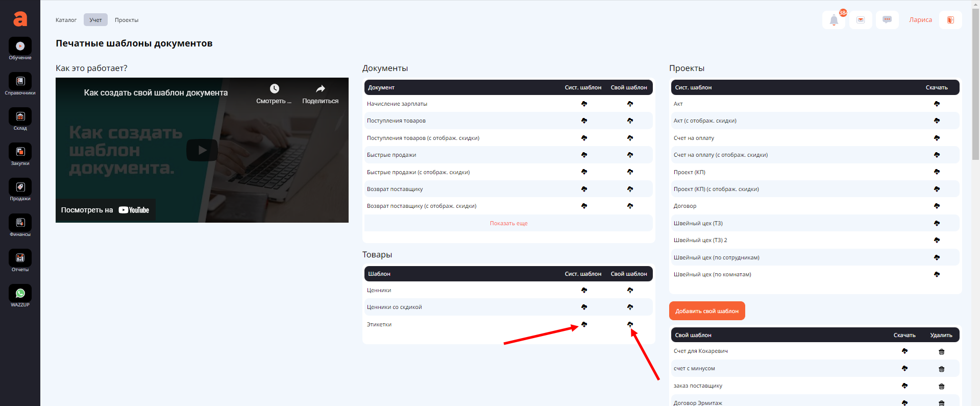The height and width of the screenshot is (406, 980).
Task: Open notifications bell icon
Action: point(834,20)
